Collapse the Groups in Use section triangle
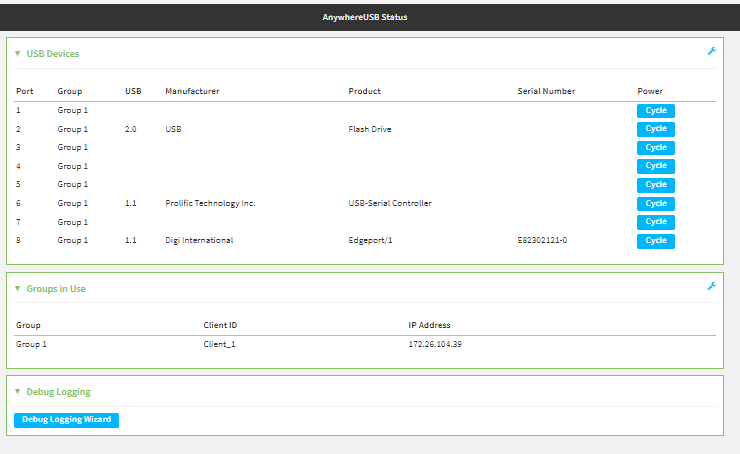 17,289
